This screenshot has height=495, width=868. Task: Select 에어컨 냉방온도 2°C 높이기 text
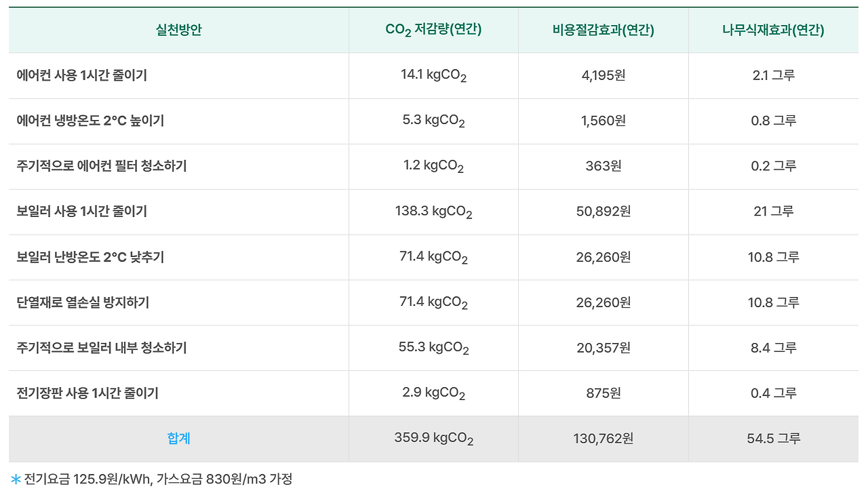(x=90, y=121)
